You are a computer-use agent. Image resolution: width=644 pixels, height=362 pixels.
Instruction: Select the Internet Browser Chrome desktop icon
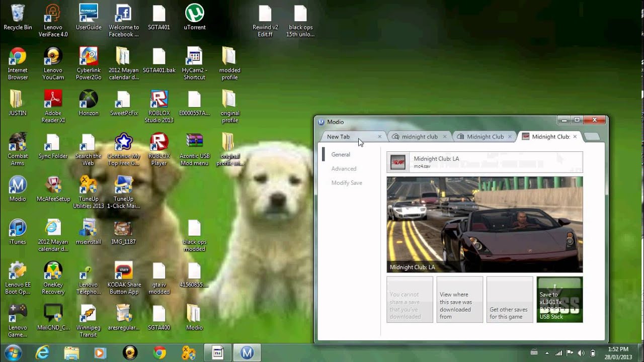(x=18, y=63)
